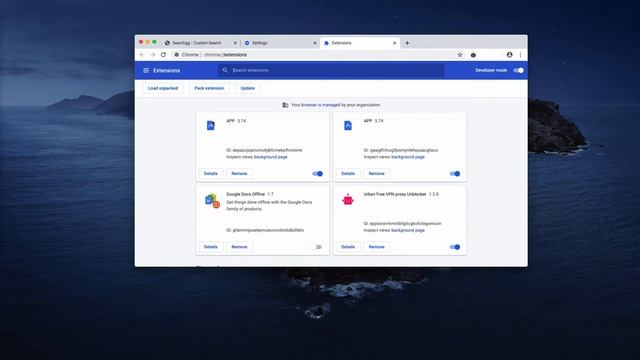
Task: Open Urban Free VPN background page link
Action: point(408,230)
